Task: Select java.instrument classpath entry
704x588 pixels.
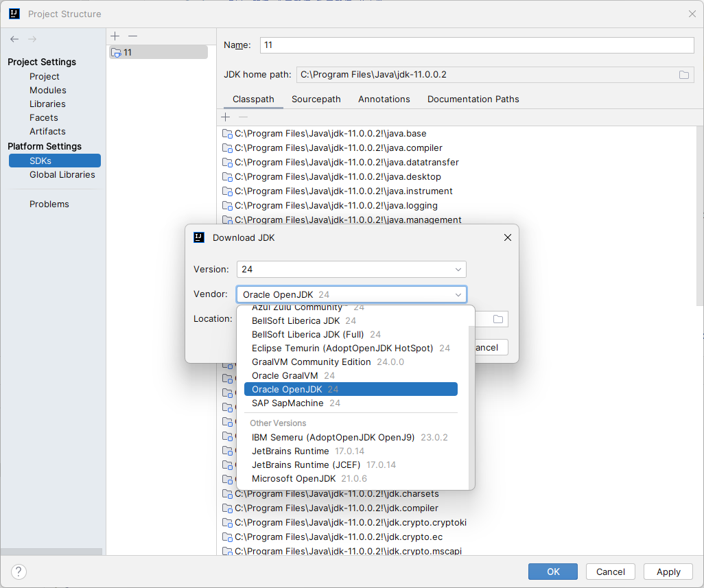Action: click(x=344, y=191)
